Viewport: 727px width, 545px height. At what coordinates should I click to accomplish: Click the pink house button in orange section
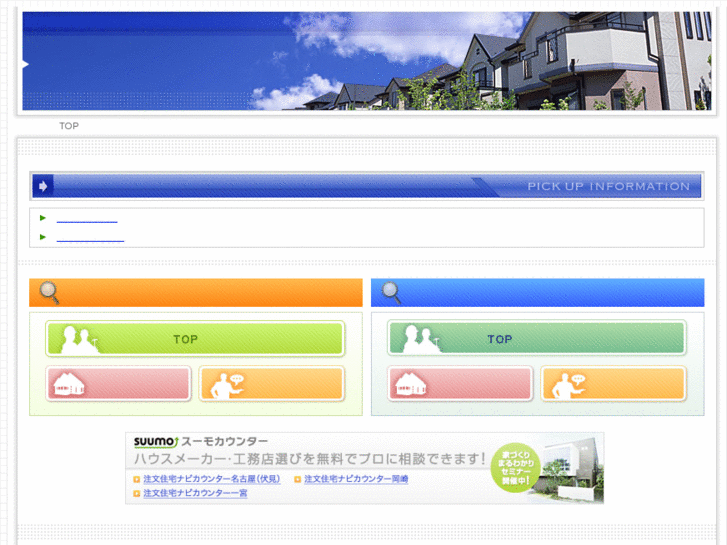[118, 384]
